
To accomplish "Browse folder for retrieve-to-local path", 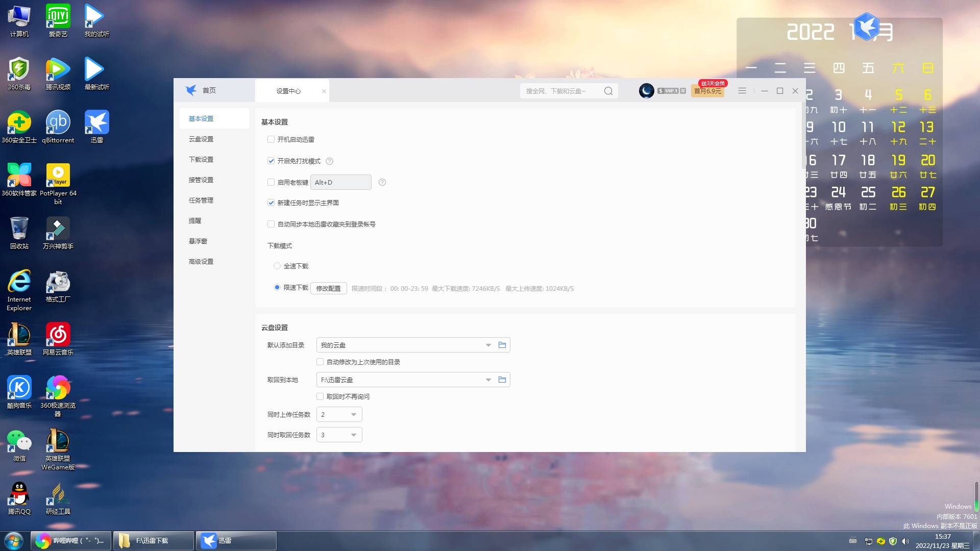I will (502, 380).
